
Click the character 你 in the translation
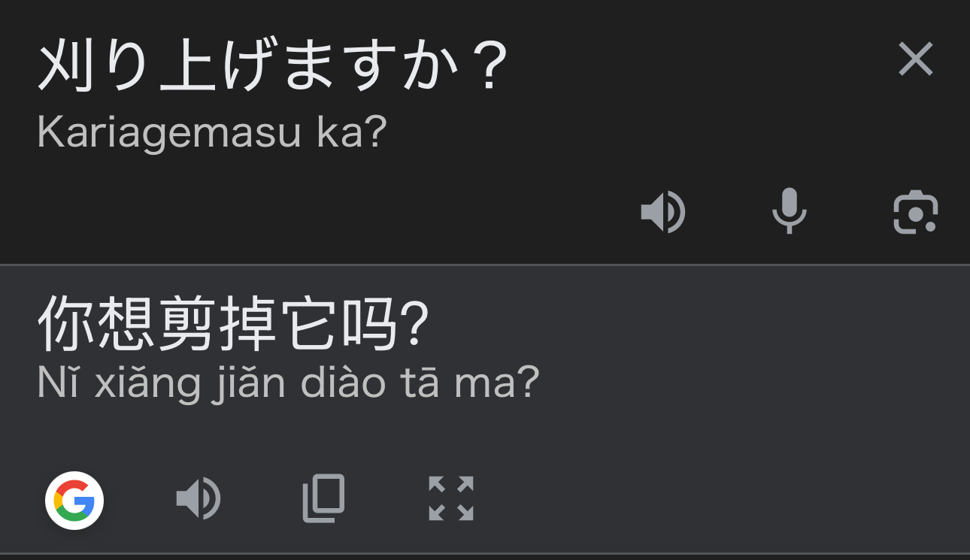tap(66, 324)
